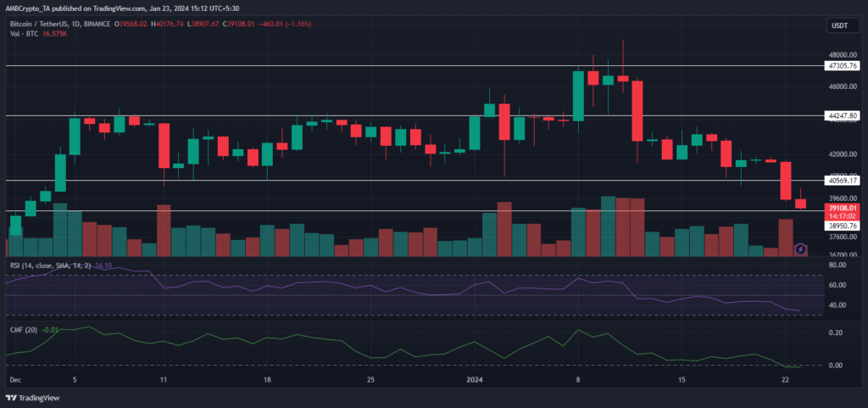Click the red current price label 39108.01
This screenshot has width=868, height=408.
(x=843, y=208)
